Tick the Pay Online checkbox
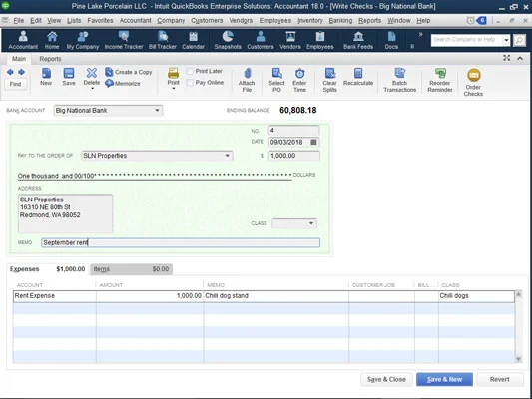The width and height of the screenshot is (532, 399). click(x=190, y=83)
